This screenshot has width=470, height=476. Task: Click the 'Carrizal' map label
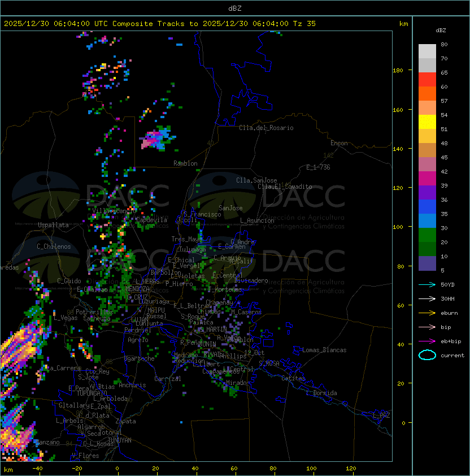click(x=167, y=379)
